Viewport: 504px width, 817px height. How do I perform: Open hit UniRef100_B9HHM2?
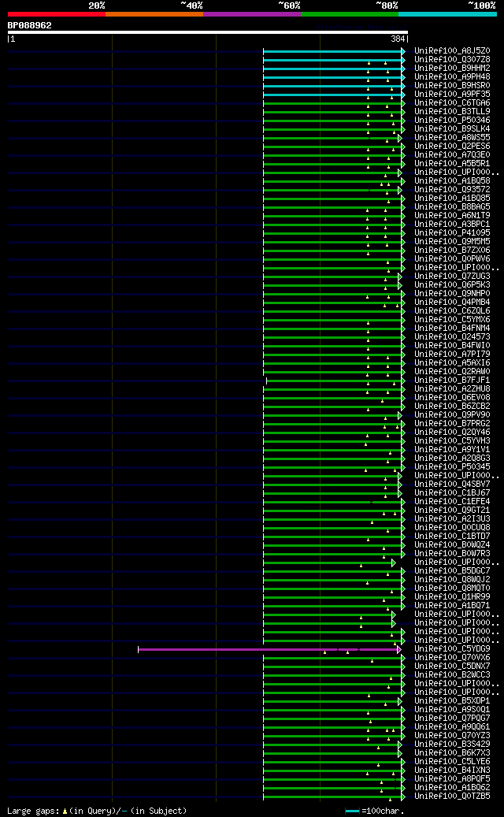pyautogui.click(x=452, y=69)
